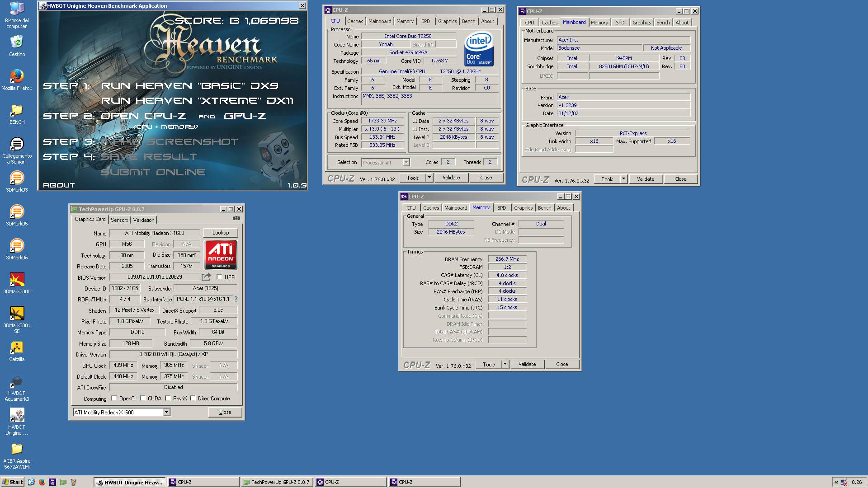
Task: Launch Mozilla Firefox from desktop
Action: (17, 80)
